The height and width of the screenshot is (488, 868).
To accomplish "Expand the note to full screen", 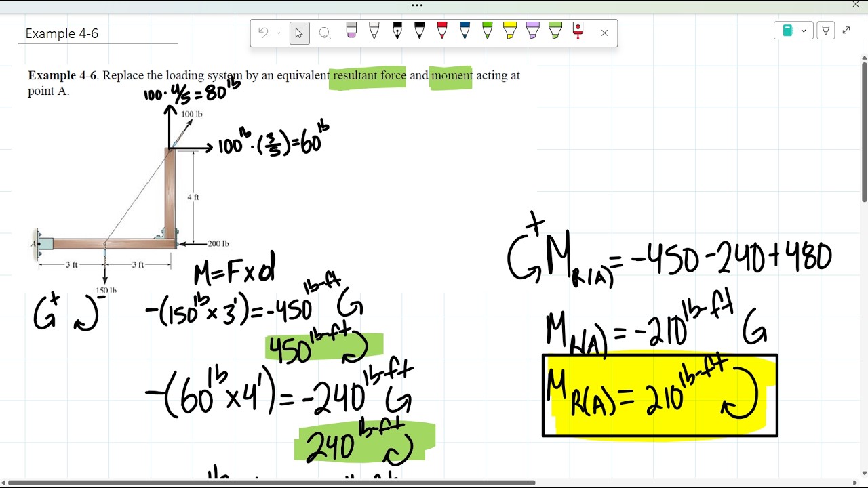I will pyautogui.click(x=846, y=30).
